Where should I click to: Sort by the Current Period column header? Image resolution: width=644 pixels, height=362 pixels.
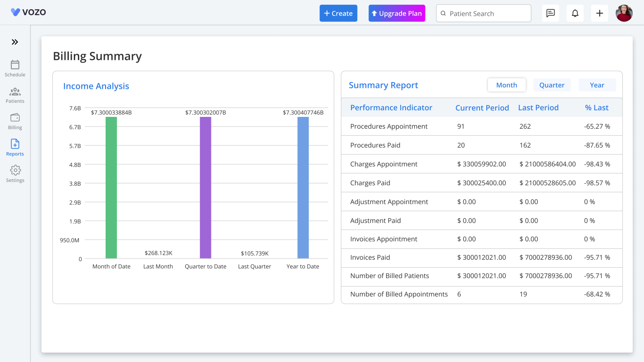482,108
